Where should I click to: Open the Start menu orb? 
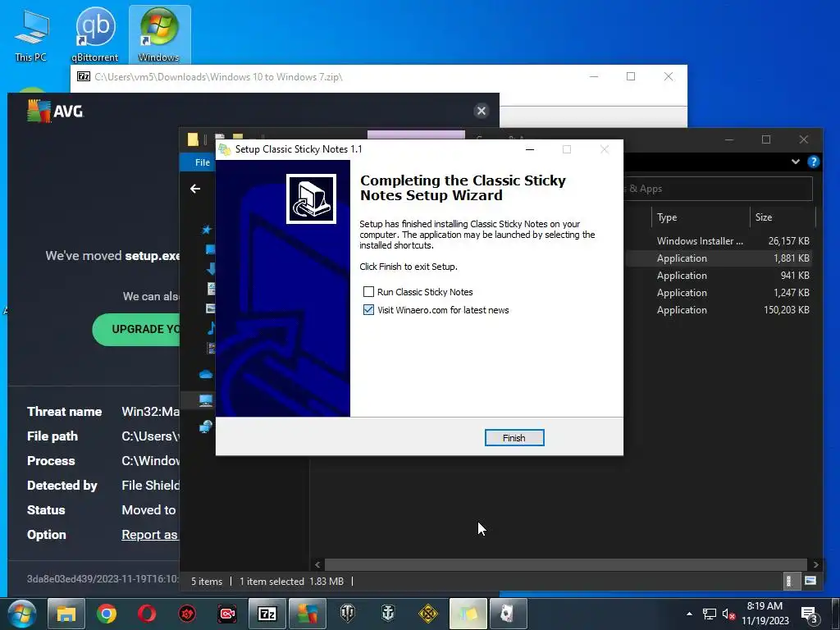pos(22,614)
